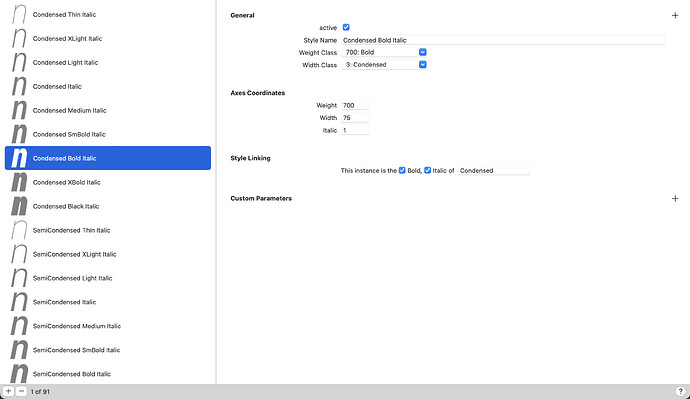Uncheck the Italic of style linking checkbox
This screenshot has width=690, height=399.
[427, 170]
